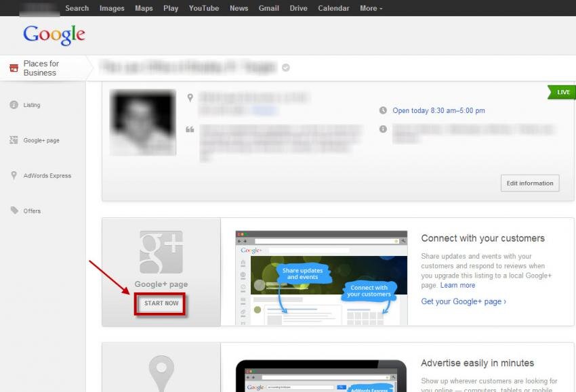Select Offers in the sidebar
Viewport: 576px width, 392px height.
pyautogui.click(x=32, y=211)
